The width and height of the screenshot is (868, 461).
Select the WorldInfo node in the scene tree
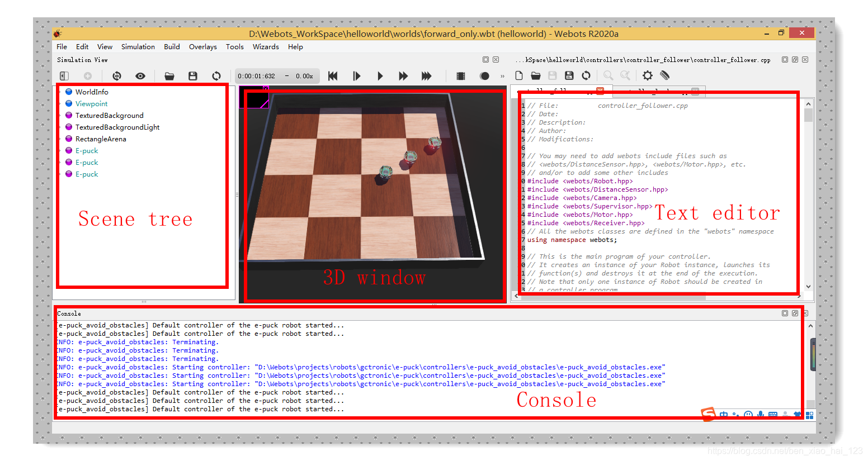(92, 92)
